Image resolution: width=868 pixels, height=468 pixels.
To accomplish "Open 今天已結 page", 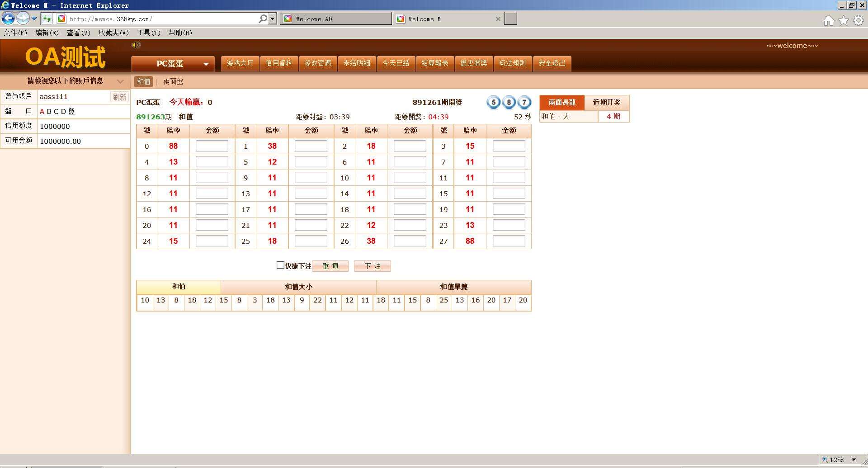I will (396, 63).
